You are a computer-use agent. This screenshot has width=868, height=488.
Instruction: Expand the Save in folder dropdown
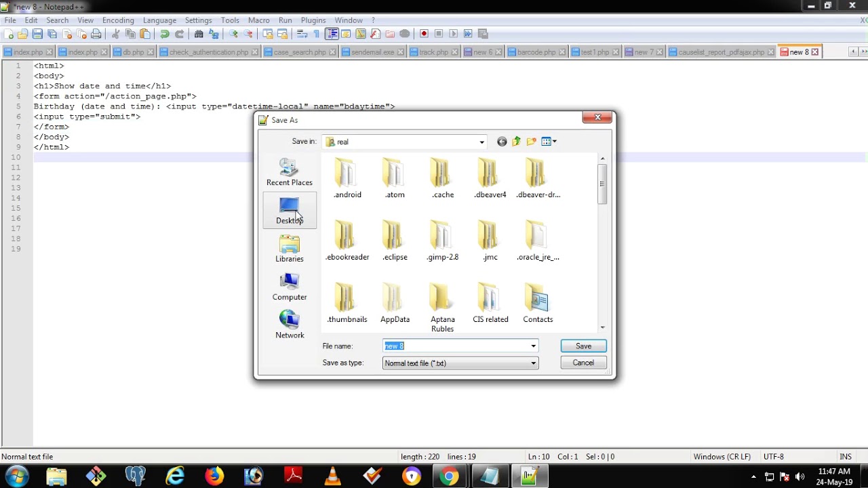[x=482, y=142]
